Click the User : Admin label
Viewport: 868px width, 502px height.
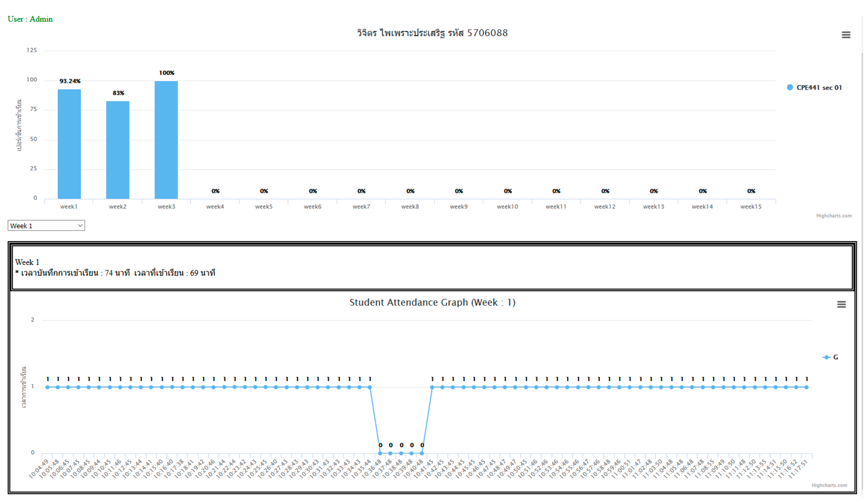click(30, 19)
